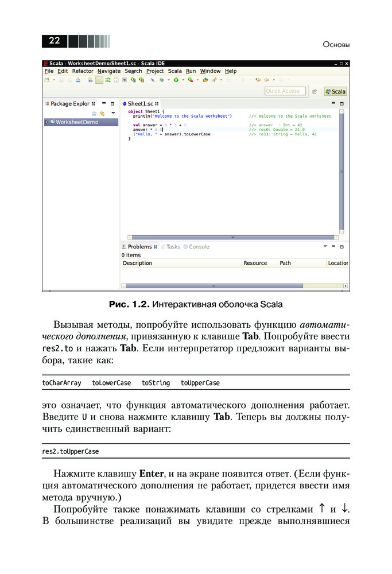Open the Run dropdown arrow
Image resolution: width=392 pixels, height=574 pixels.
(183, 80)
